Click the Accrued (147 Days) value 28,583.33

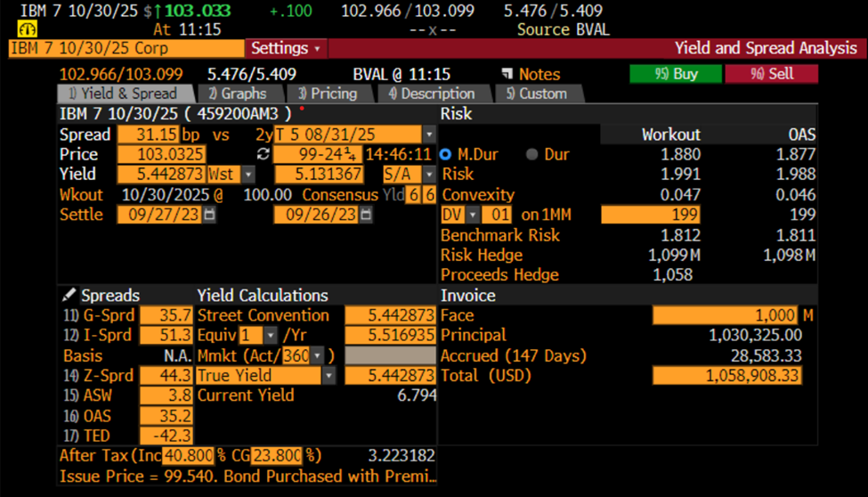(x=767, y=355)
